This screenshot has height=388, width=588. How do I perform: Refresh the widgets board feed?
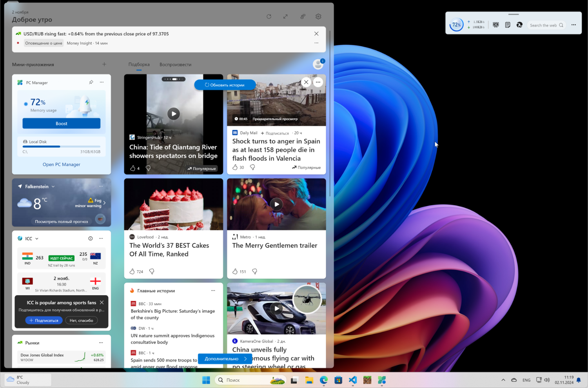(x=269, y=16)
